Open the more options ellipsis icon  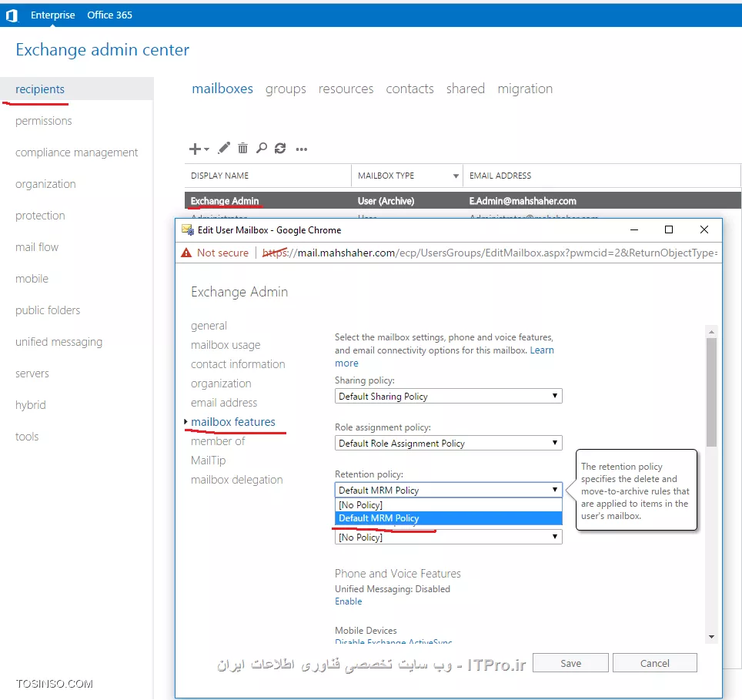(x=302, y=149)
